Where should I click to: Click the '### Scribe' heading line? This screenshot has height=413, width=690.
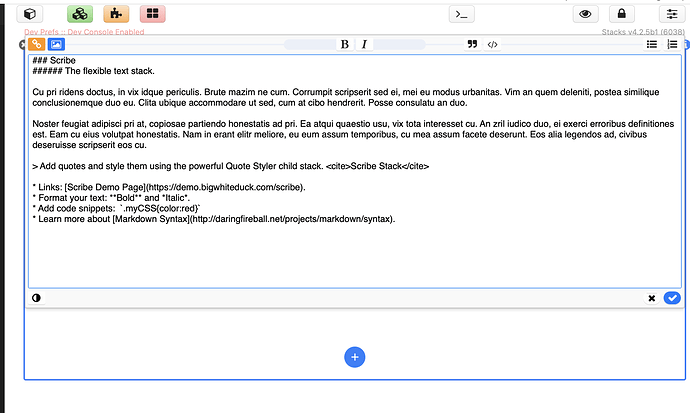point(54,60)
